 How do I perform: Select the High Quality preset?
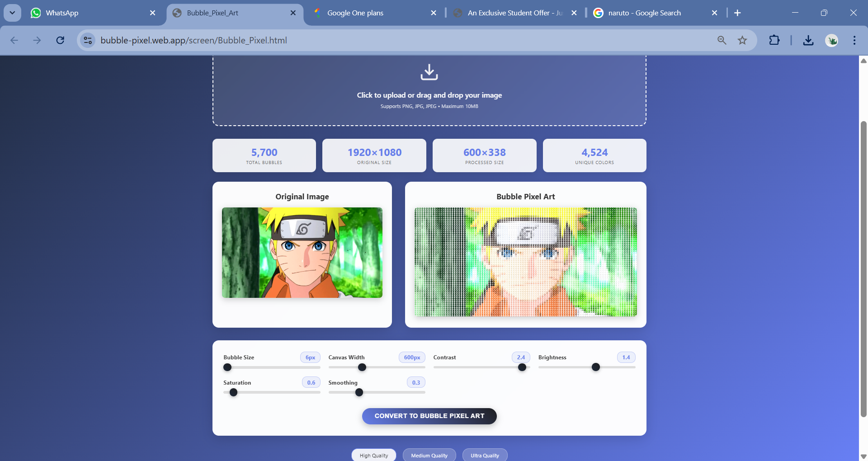coord(373,455)
